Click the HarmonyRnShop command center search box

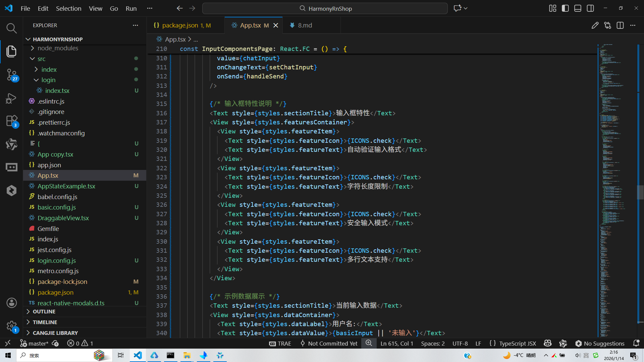pyautogui.click(x=325, y=8)
